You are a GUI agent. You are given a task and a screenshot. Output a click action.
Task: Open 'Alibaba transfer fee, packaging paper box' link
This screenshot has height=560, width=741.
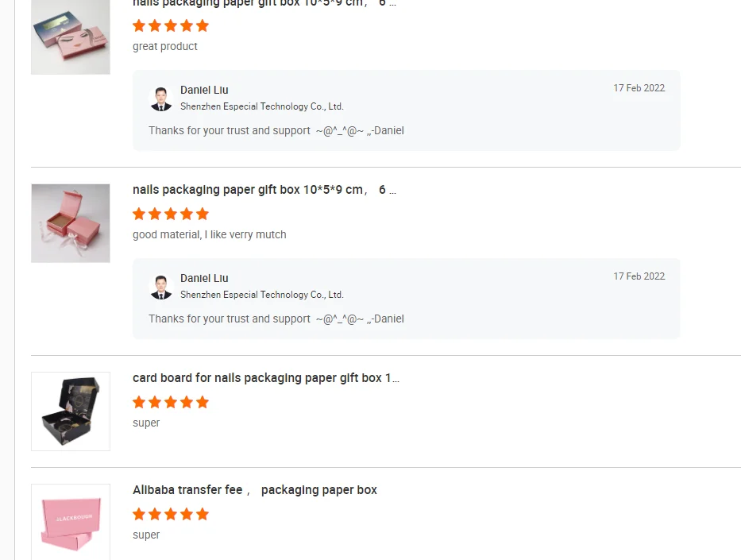pos(254,490)
